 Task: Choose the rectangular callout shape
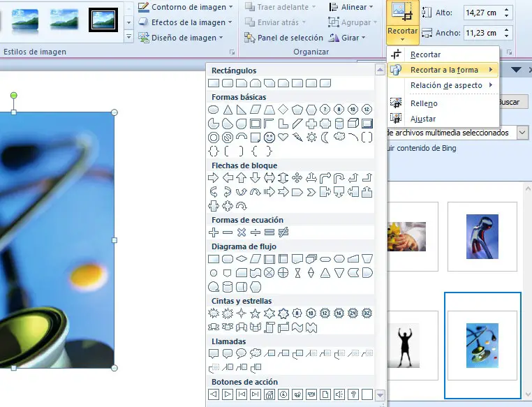coord(214,354)
